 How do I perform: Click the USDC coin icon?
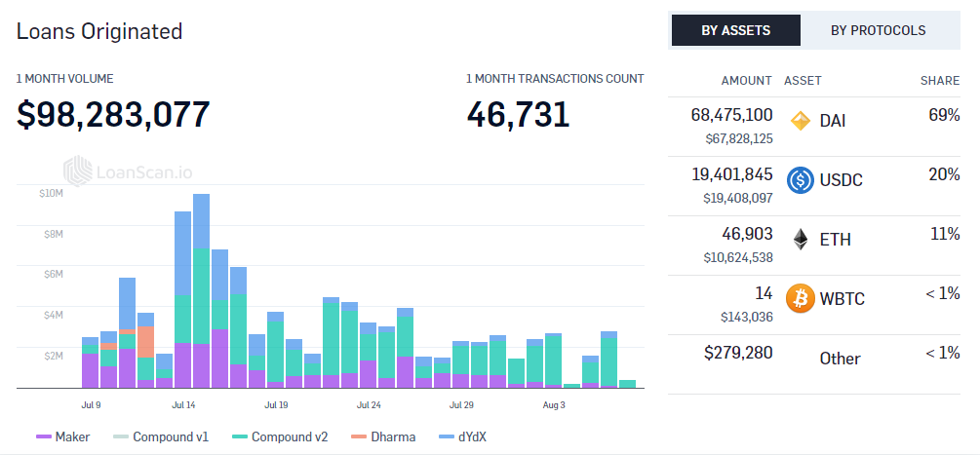pos(801,180)
